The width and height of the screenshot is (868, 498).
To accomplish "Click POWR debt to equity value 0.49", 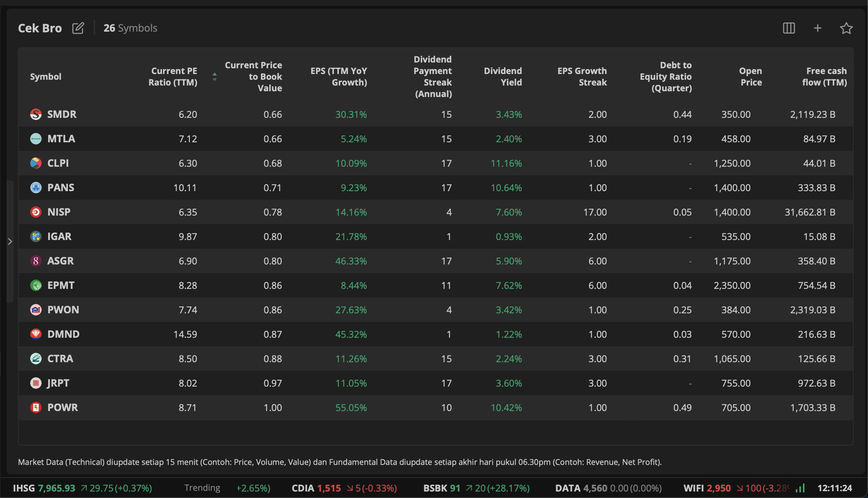I will click(682, 407).
